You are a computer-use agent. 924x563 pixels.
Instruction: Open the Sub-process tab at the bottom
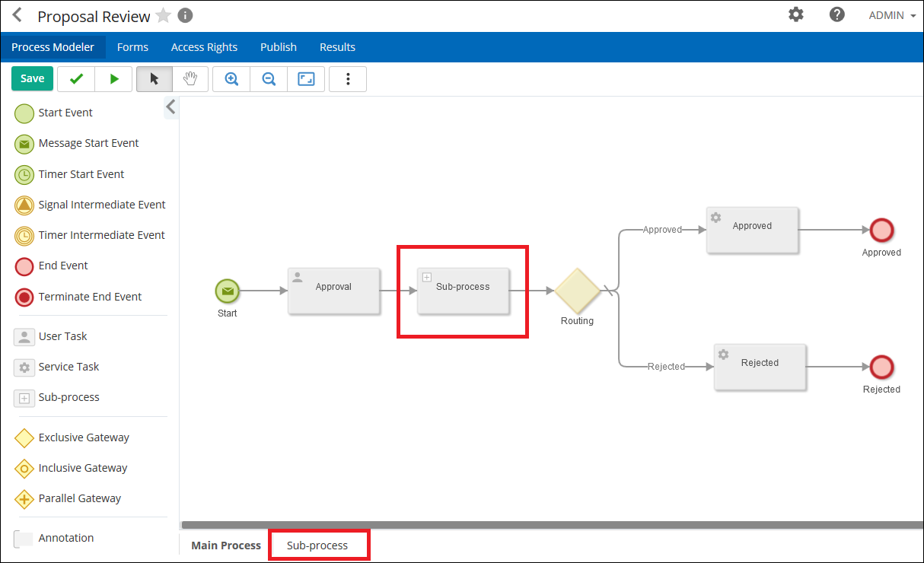(x=318, y=545)
